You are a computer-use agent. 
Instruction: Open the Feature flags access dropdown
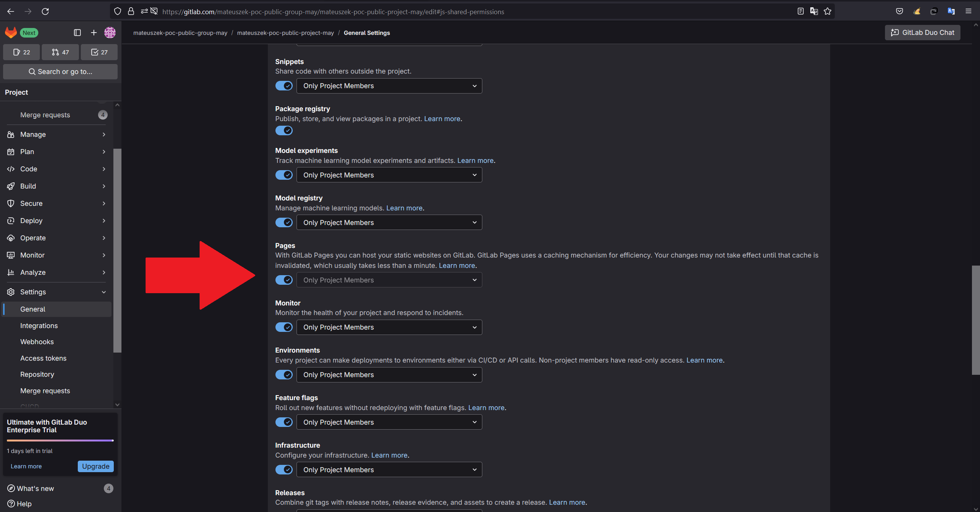[x=389, y=422]
